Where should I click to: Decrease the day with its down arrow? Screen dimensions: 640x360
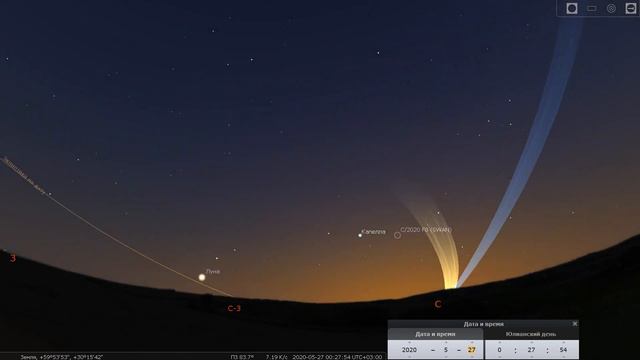(x=472, y=357)
